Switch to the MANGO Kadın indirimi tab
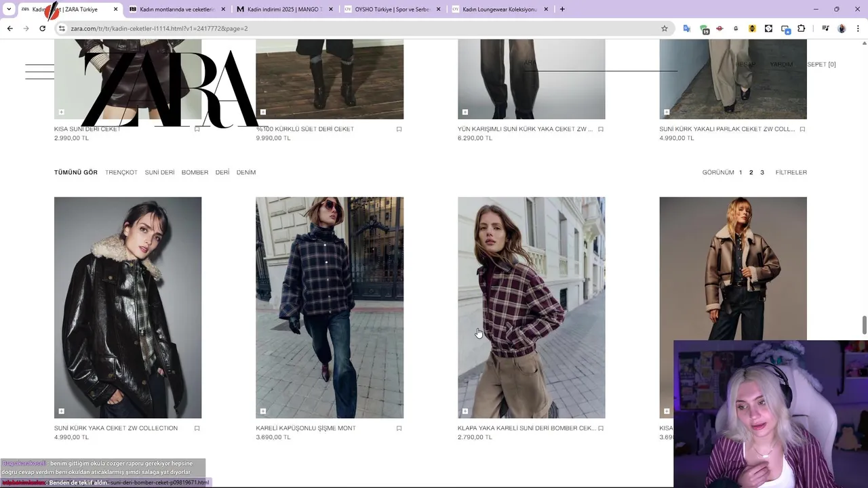Viewport: 868px width, 488px height. (x=285, y=9)
